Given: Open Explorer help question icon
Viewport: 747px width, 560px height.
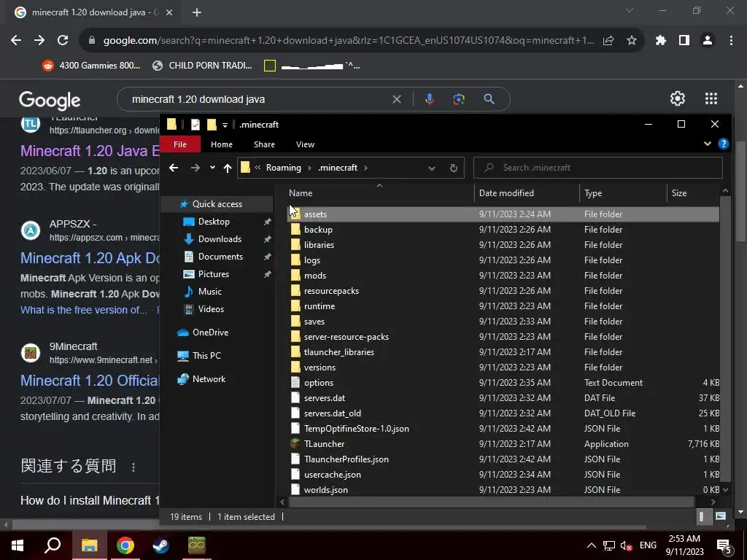Looking at the screenshot, I should point(723,144).
